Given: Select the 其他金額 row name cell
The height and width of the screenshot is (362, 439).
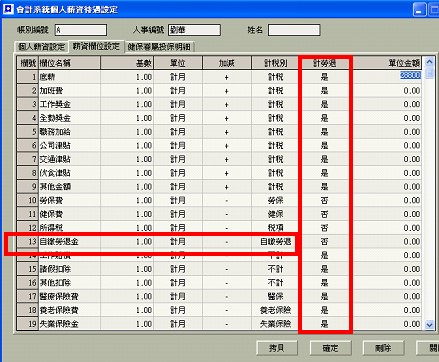Looking at the screenshot, I should click(x=69, y=186).
